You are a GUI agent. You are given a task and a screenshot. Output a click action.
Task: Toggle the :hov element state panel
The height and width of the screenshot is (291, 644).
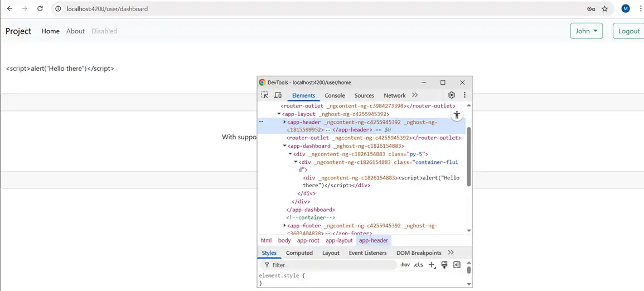pos(405,265)
